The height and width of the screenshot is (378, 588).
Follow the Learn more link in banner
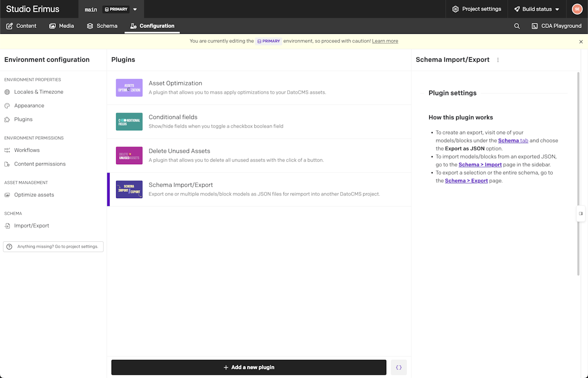385,41
